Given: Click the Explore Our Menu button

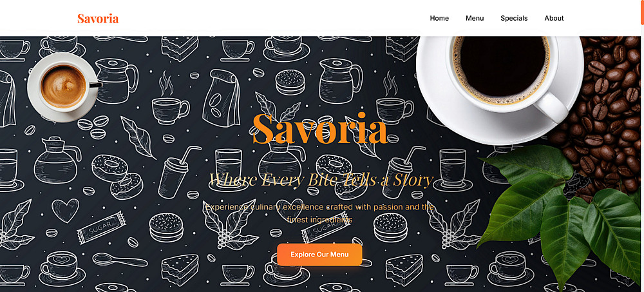Looking at the screenshot, I should 319,255.
